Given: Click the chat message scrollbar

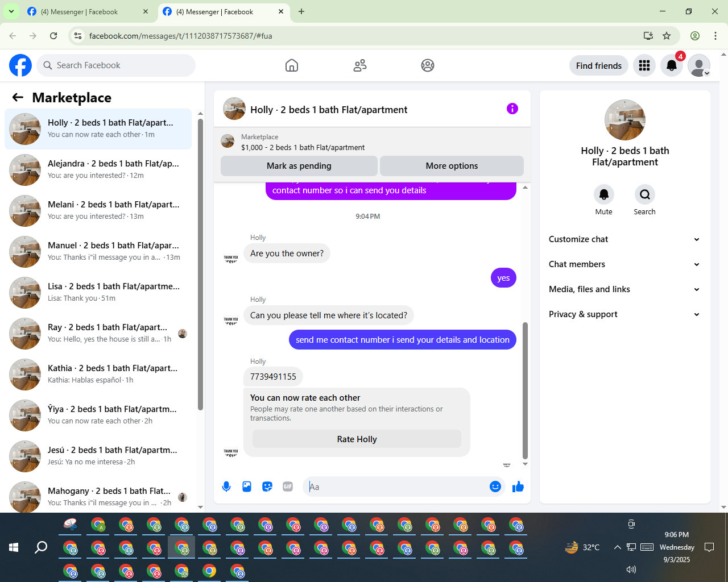Looking at the screenshot, I should 525,390.
